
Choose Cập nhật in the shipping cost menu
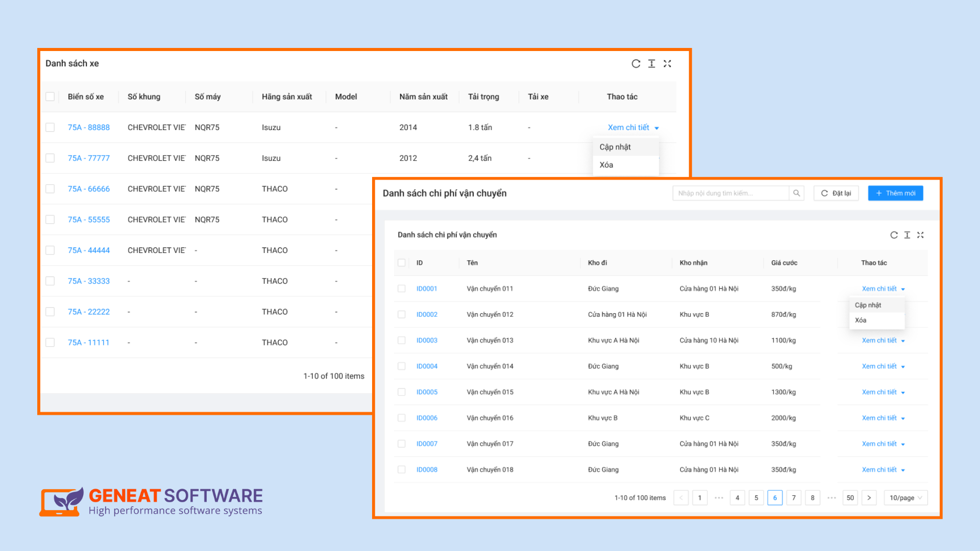point(868,305)
